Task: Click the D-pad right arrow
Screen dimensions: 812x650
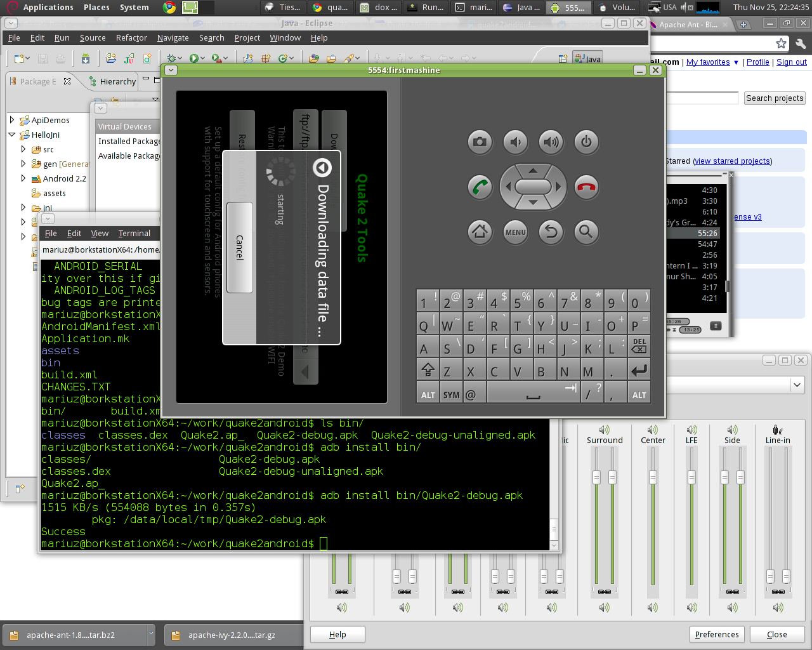Action: pos(558,187)
